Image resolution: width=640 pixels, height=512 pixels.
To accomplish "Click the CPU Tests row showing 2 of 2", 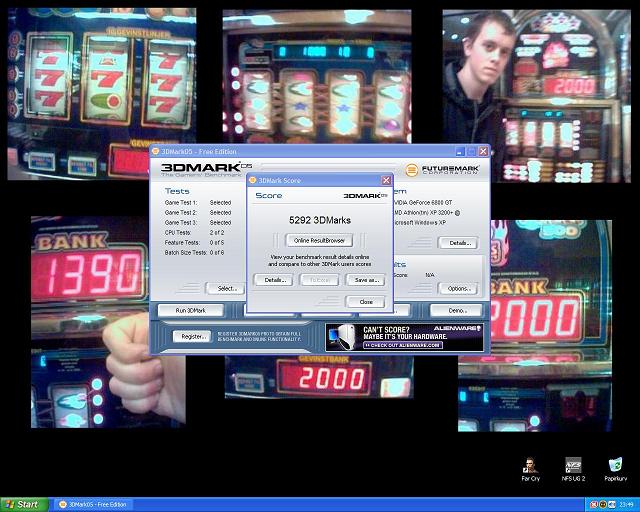I will (x=194, y=232).
